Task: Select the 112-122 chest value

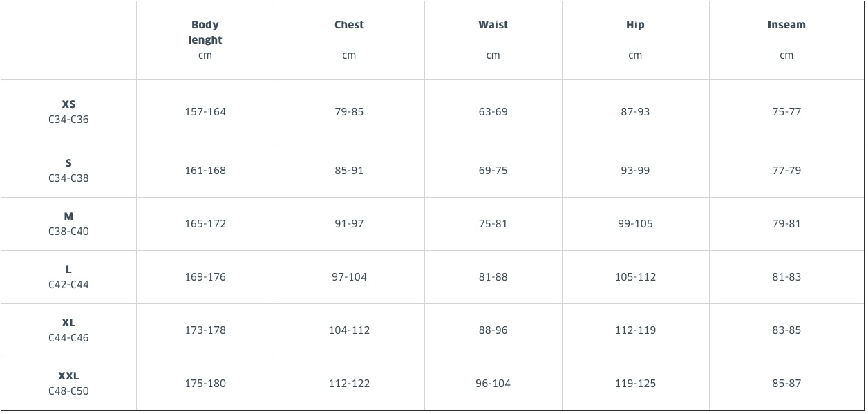Action: pos(349,384)
